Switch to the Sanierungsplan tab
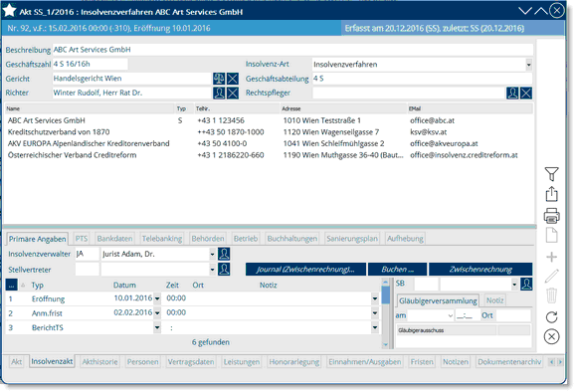The image size is (575, 392). point(352,239)
